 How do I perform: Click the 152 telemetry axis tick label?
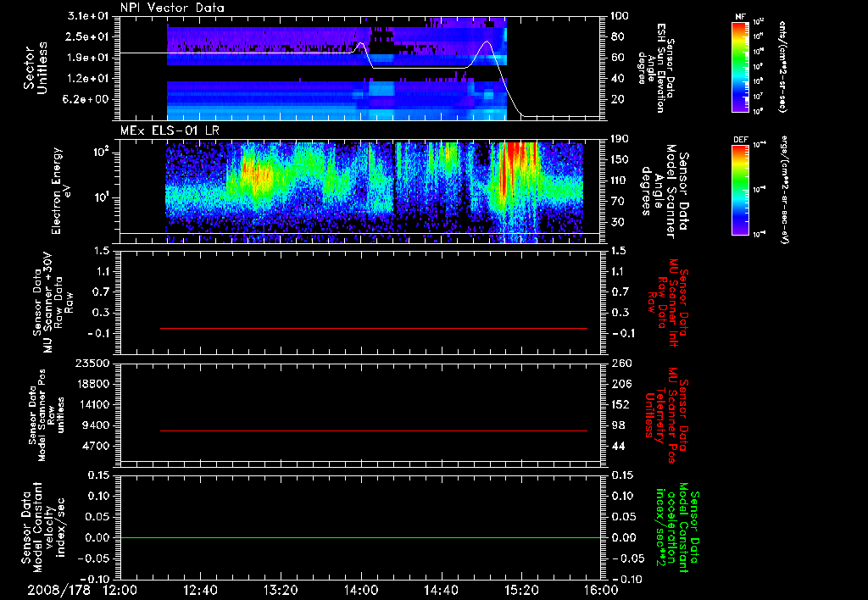tap(620, 404)
